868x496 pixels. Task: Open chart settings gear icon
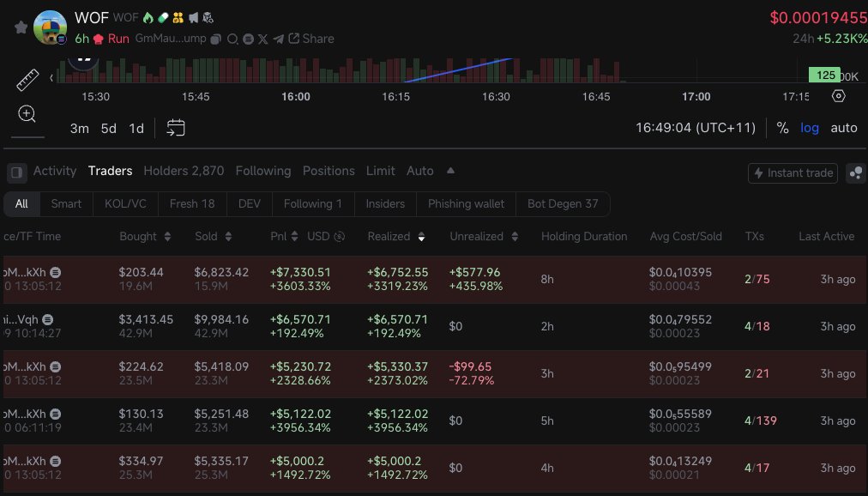click(839, 96)
